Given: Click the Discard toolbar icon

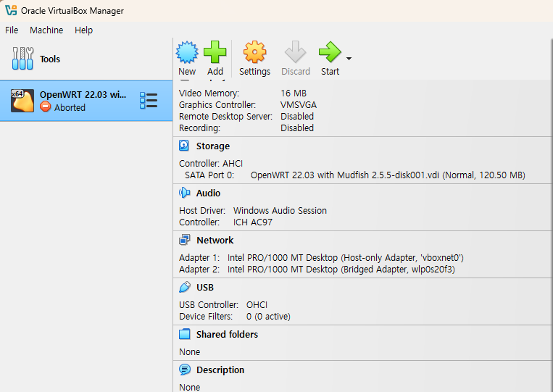Looking at the screenshot, I should point(295,52).
